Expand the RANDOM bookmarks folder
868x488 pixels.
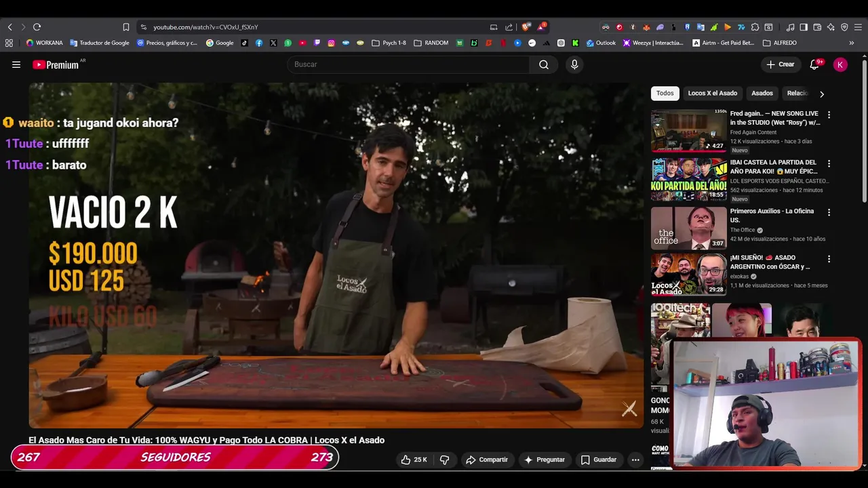pyautogui.click(x=431, y=43)
